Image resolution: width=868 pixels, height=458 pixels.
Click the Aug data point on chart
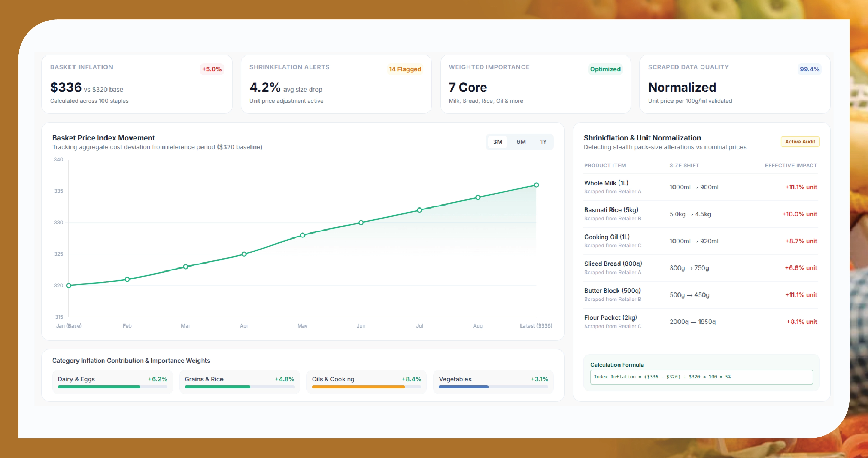[478, 197]
